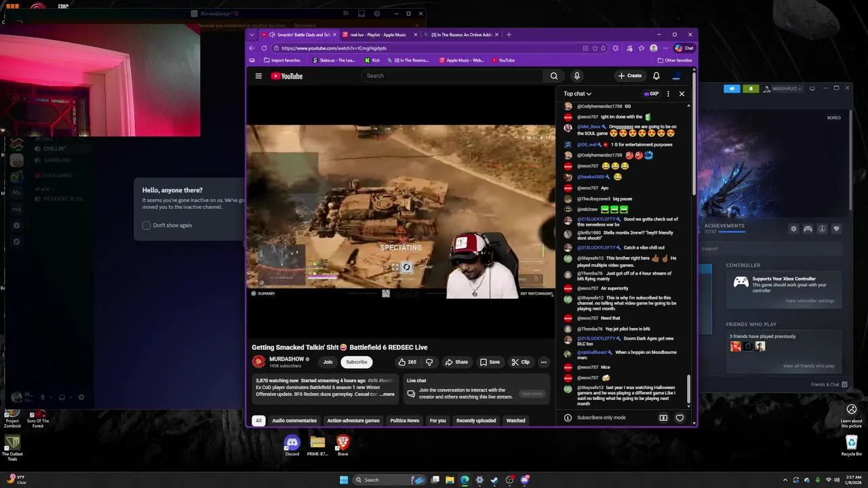Go back in the browser
Viewport: 868px width, 488px height.
tap(252, 48)
